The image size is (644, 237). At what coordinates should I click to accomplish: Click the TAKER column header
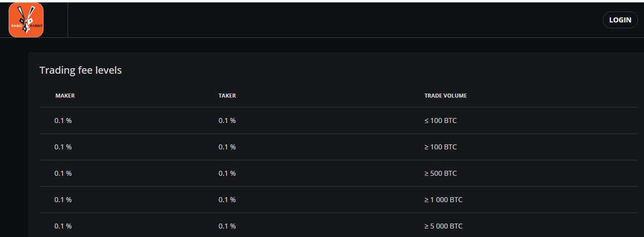(227, 96)
